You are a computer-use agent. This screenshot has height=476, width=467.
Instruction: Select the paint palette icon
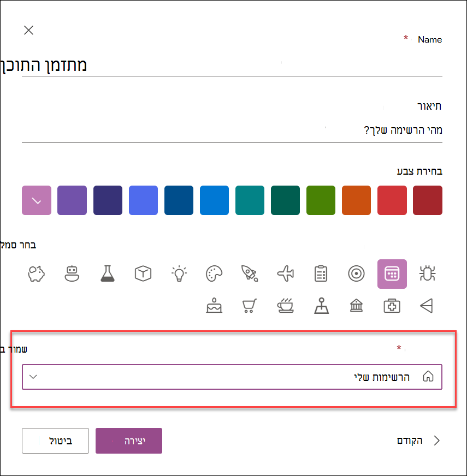pos(214,274)
